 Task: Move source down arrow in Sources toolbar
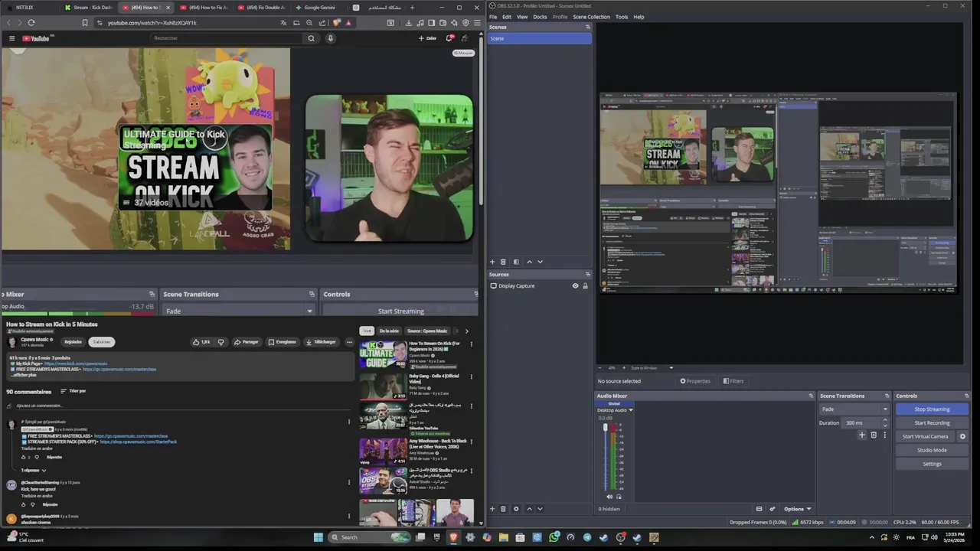(x=540, y=509)
